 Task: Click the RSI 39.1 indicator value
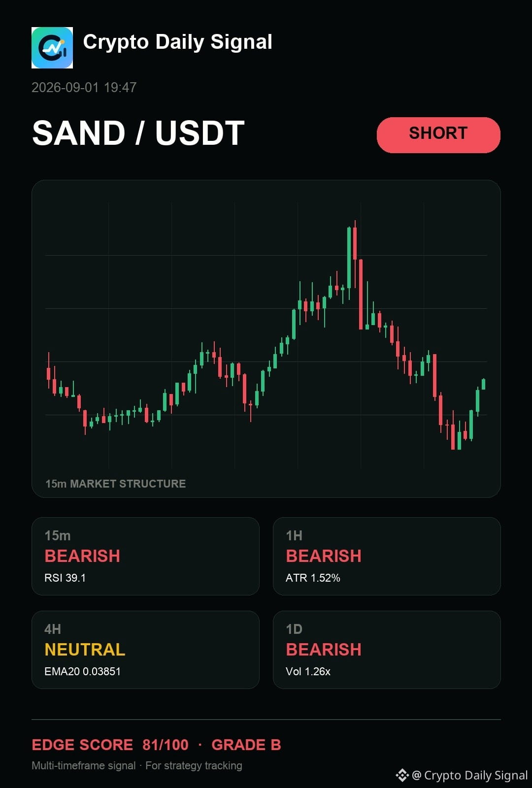click(x=65, y=578)
